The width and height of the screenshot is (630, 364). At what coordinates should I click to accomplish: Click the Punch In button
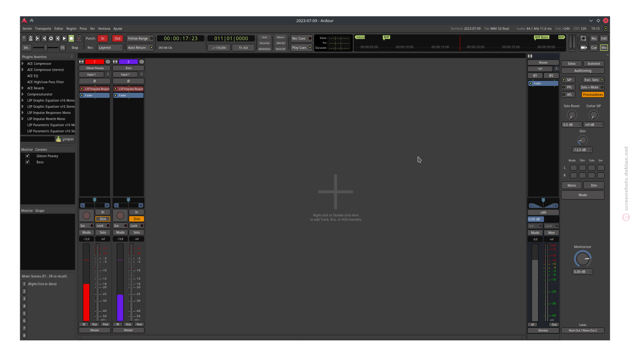pos(103,38)
